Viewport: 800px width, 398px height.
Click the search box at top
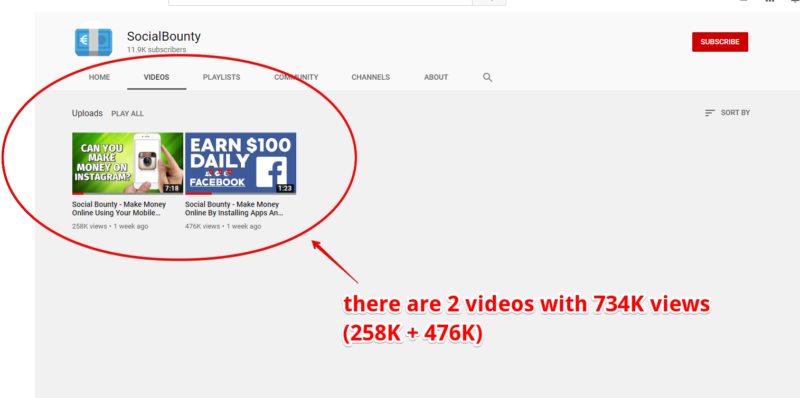(320, 2)
